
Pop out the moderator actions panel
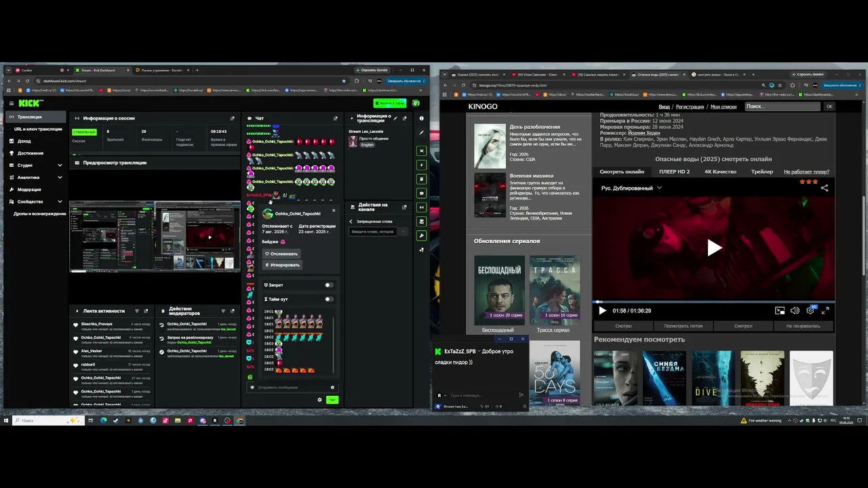[233, 310]
